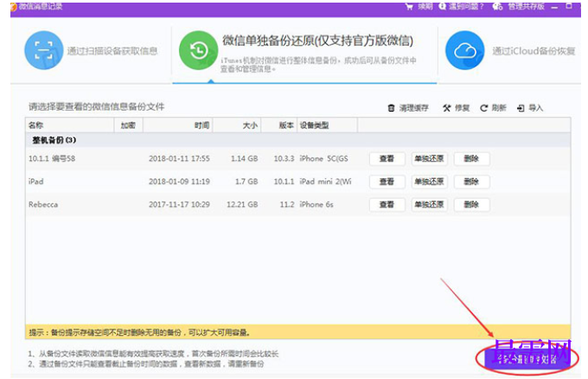Delete the iPad backup
Viewport: 588px width, 379px height.
(471, 182)
